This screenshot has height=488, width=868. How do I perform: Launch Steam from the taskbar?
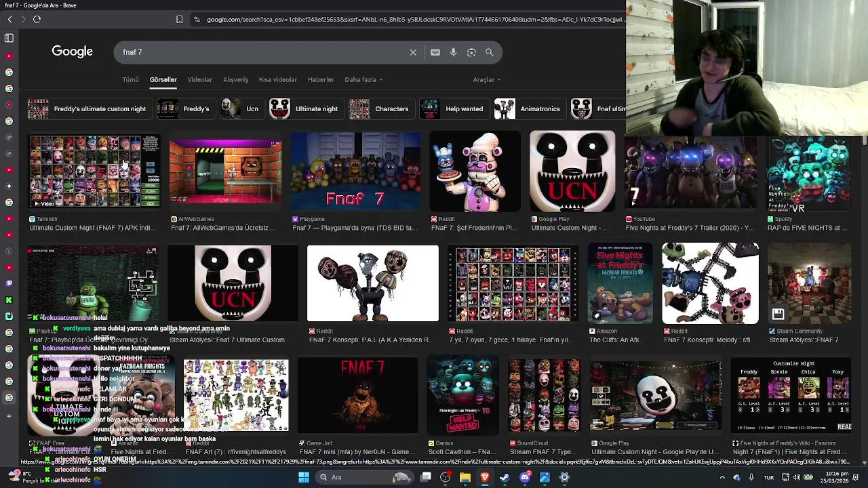[505, 477]
